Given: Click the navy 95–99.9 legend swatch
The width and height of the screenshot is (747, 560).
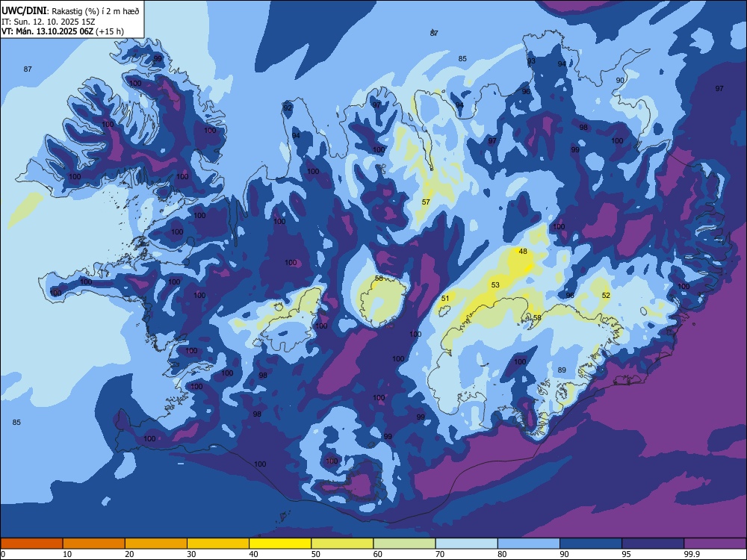Looking at the screenshot, I should tap(653, 544).
